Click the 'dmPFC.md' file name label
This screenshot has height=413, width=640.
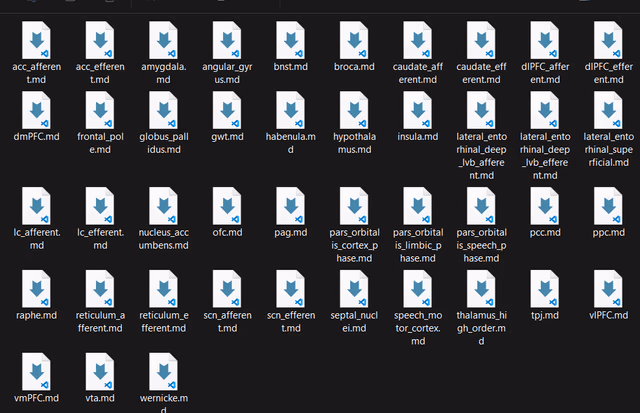[36, 136]
